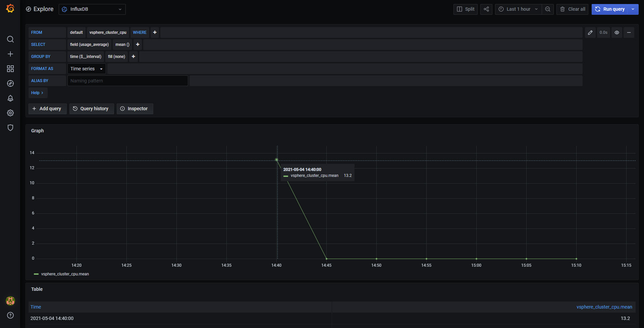Open the search icon in sidebar
Screen dimensions: 644x328
coord(10,39)
